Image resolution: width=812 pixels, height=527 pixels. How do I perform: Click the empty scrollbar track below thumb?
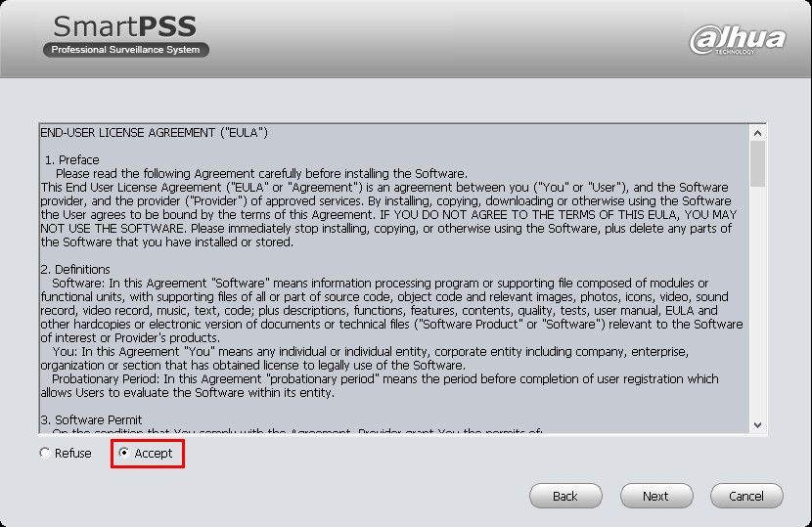click(x=757, y=302)
